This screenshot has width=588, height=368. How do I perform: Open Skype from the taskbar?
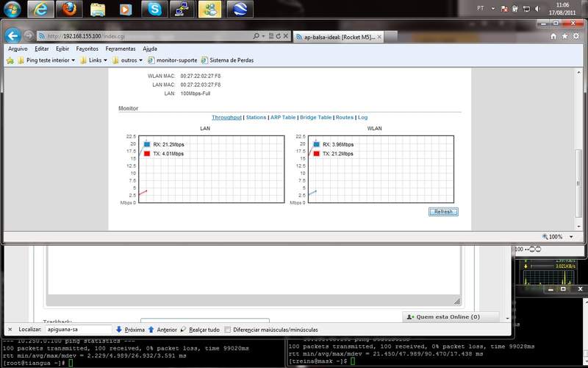154,9
